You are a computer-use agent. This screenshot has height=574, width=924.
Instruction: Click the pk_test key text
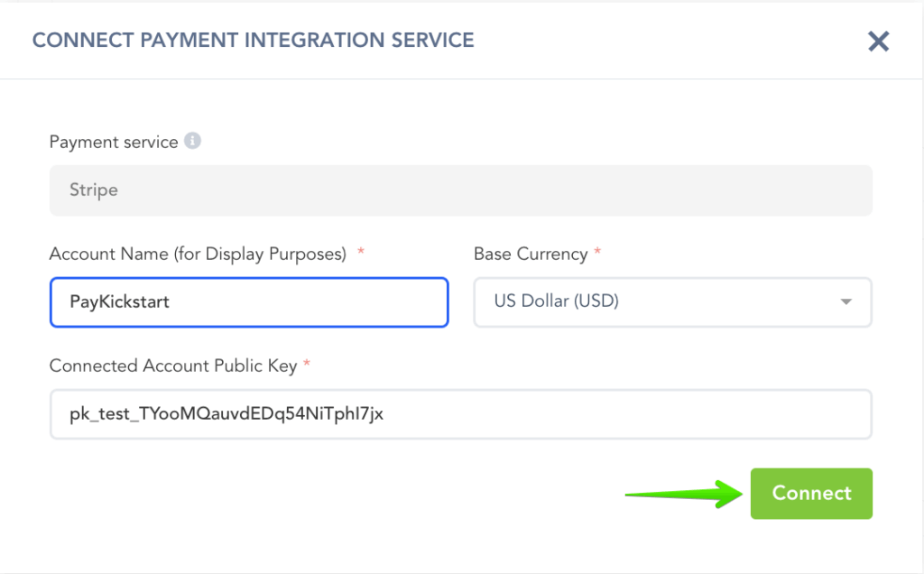point(226,414)
